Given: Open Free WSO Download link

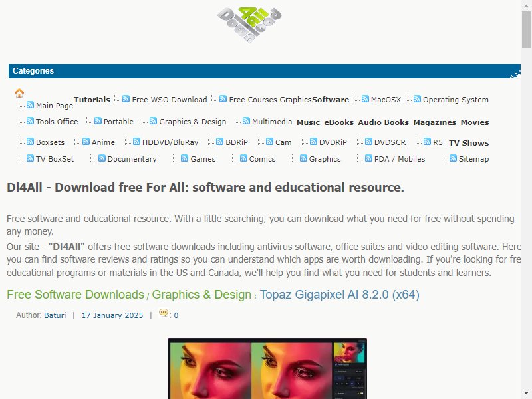Looking at the screenshot, I should pos(170,100).
